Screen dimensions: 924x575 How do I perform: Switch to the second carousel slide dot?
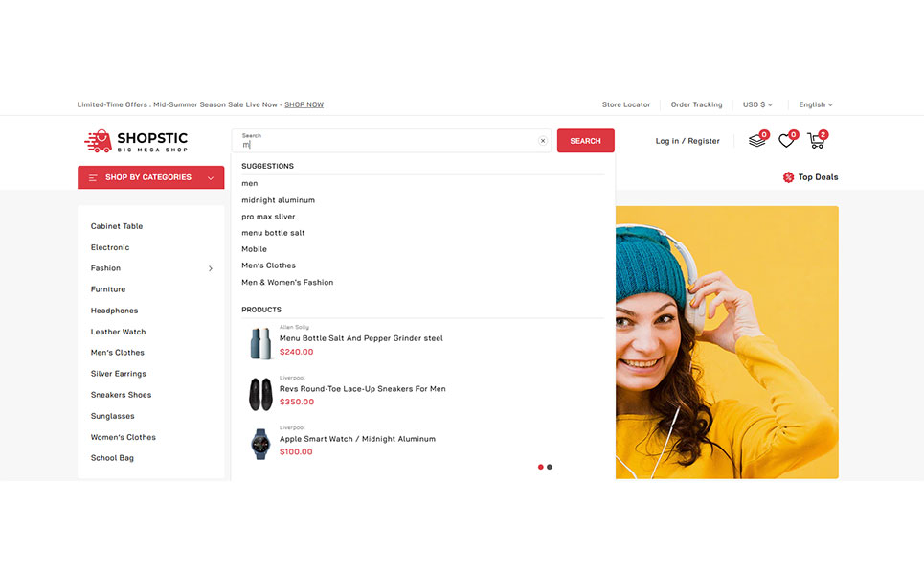(550, 467)
